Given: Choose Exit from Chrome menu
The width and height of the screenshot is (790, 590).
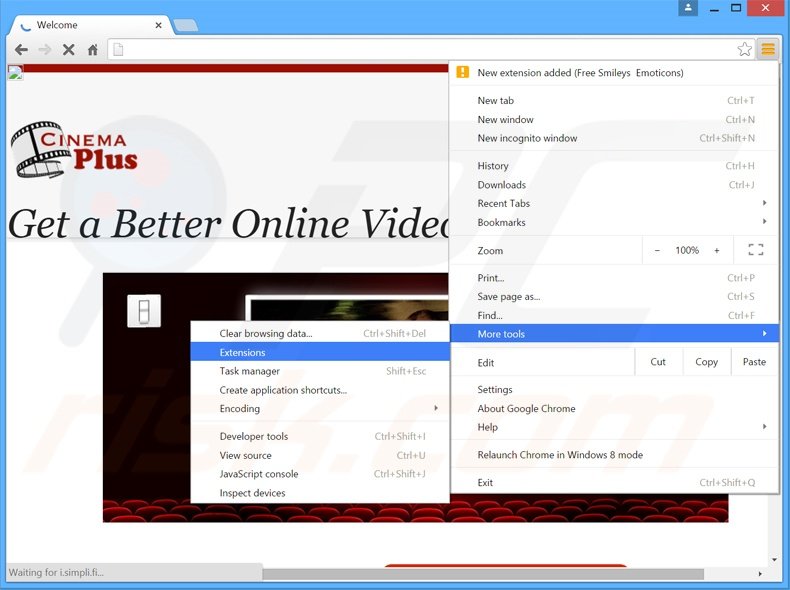Looking at the screenshot, I should (614, 482).
